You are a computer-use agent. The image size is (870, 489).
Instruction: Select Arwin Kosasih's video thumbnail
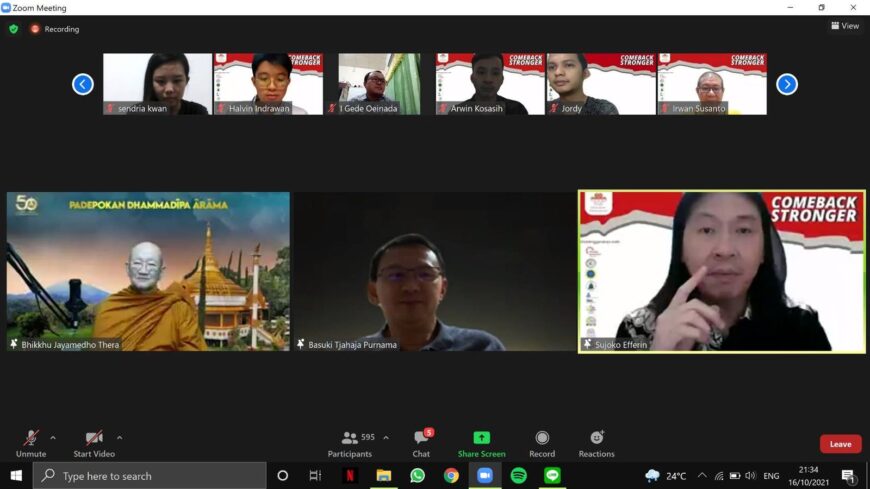tap(490, 84)
